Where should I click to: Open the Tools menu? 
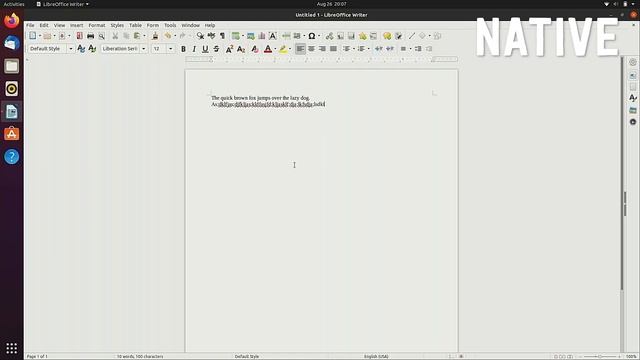tap(170, 25)
